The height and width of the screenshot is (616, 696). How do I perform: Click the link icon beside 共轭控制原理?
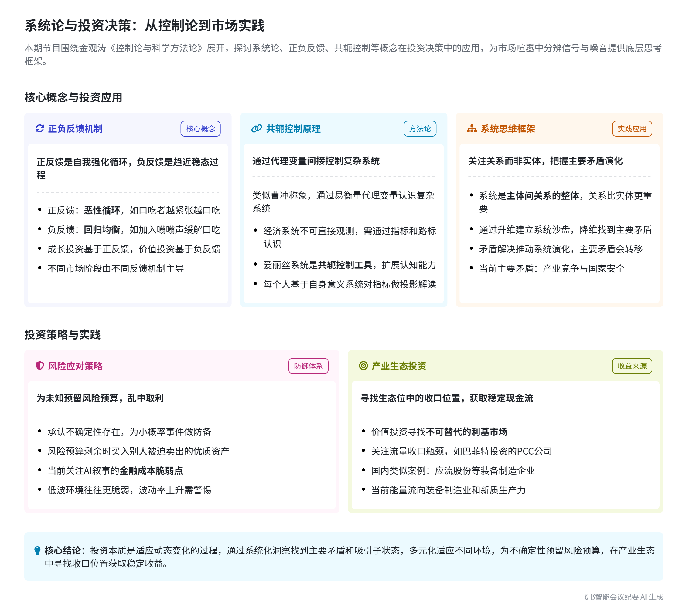click(x=256, y=129)
